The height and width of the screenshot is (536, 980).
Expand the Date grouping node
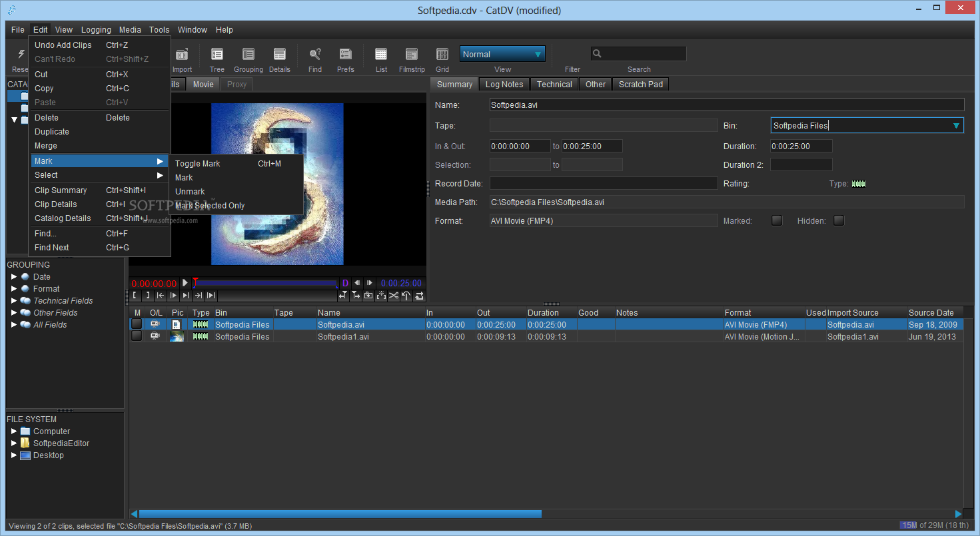[x=14, y=276]
